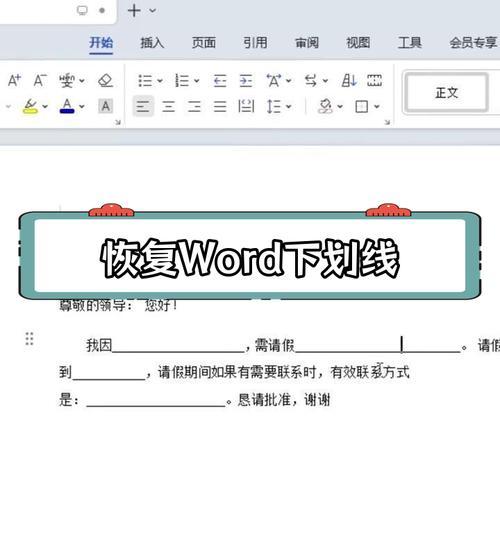The image size is (500, 533).
Task: Clear formatting with the eraser icon
Action: 105,81
